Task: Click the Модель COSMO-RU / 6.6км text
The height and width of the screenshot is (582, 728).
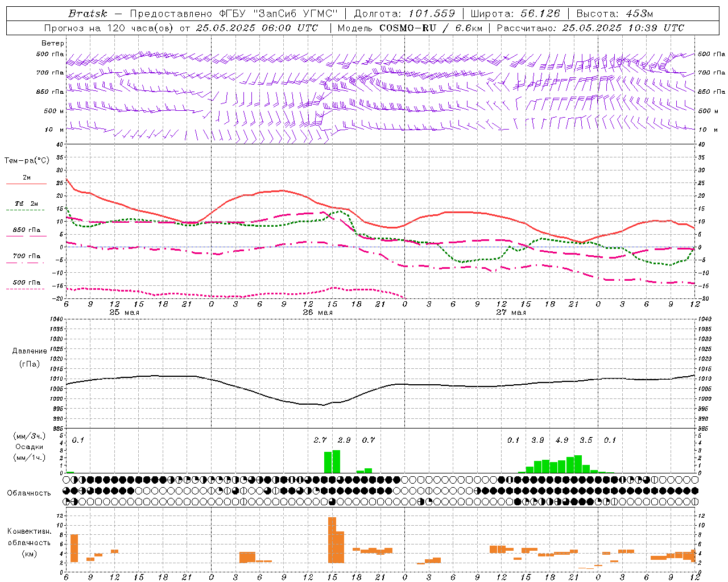Action: (x=409, y=28)
